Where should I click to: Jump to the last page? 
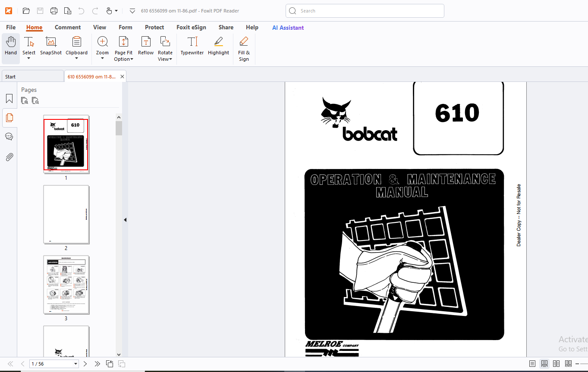point(97,364)
